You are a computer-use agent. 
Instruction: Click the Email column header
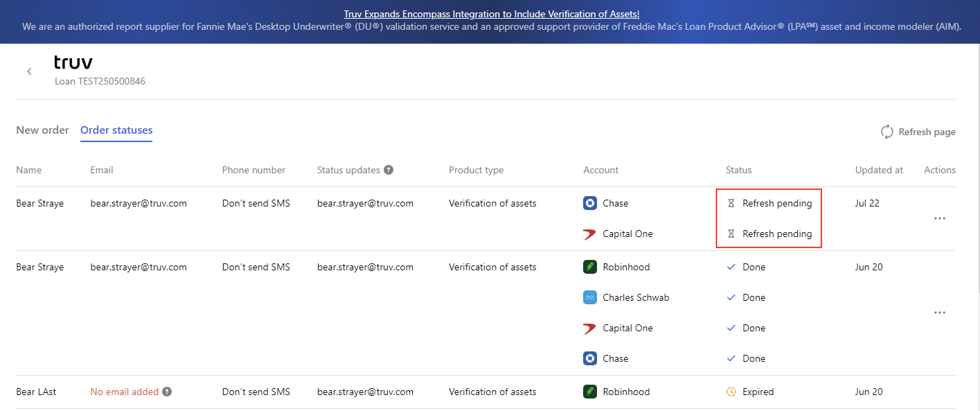pos(101,170)
